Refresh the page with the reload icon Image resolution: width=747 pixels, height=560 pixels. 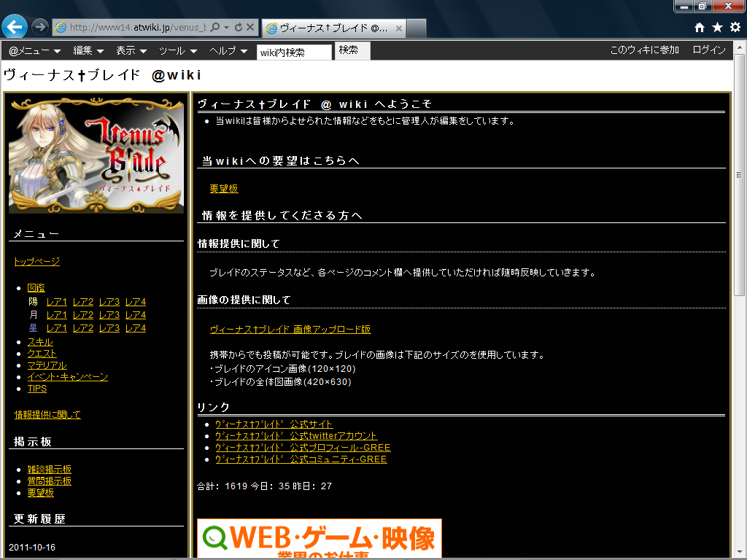point(239,27)
